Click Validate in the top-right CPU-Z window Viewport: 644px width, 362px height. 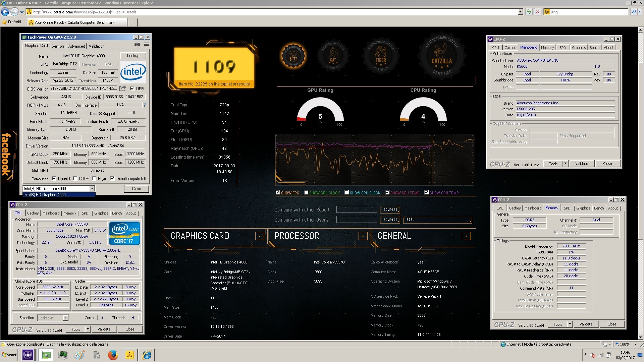(582, 164)
